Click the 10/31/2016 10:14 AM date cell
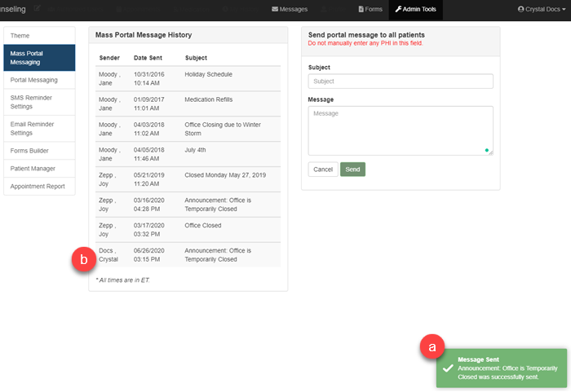This screenshot has height=392, width=571. 149,78
